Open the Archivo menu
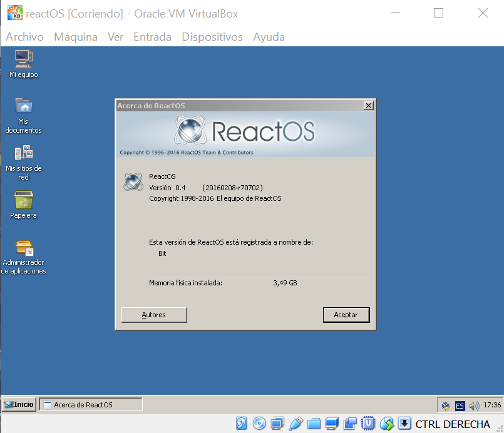504x433 pixels. point(25,37)
